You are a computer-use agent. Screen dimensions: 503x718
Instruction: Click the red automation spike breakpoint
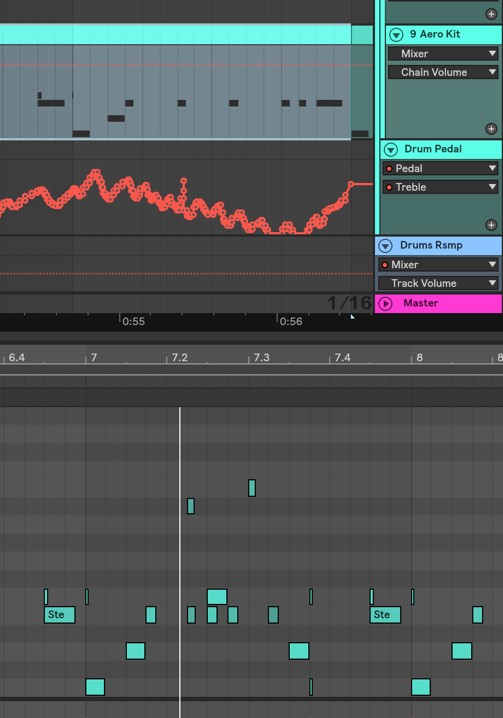click(184, 180)
